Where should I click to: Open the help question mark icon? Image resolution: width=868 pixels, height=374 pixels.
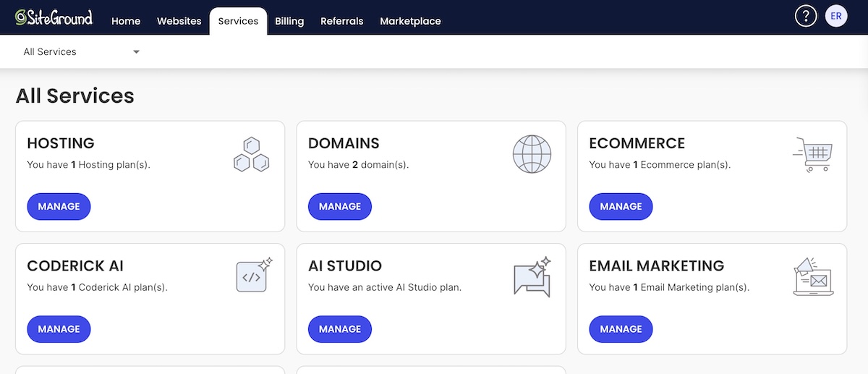pyautogui.click(x=806, y=16)
